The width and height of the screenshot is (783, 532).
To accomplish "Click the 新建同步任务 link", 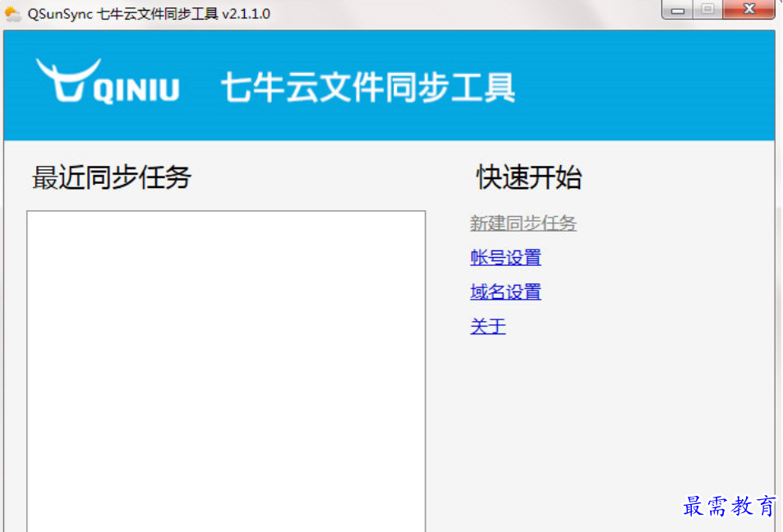I will (523, 223).
